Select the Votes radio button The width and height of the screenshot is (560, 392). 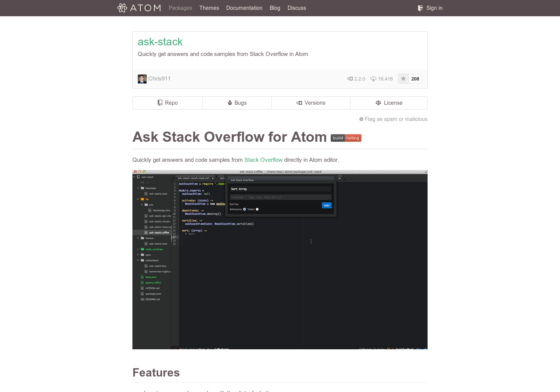coord(257,209)
